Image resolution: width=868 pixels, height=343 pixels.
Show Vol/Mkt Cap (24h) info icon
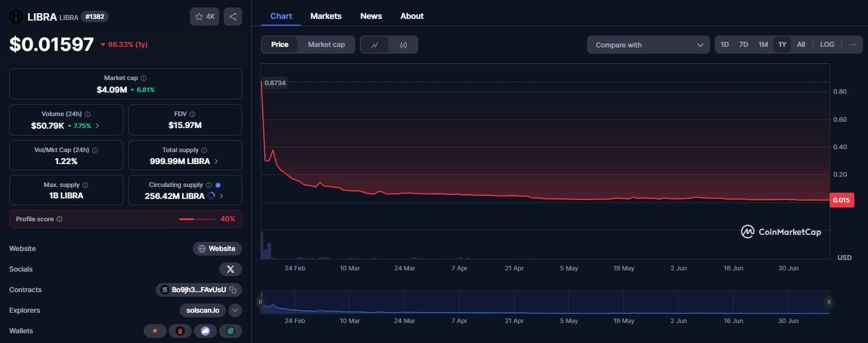95,150
